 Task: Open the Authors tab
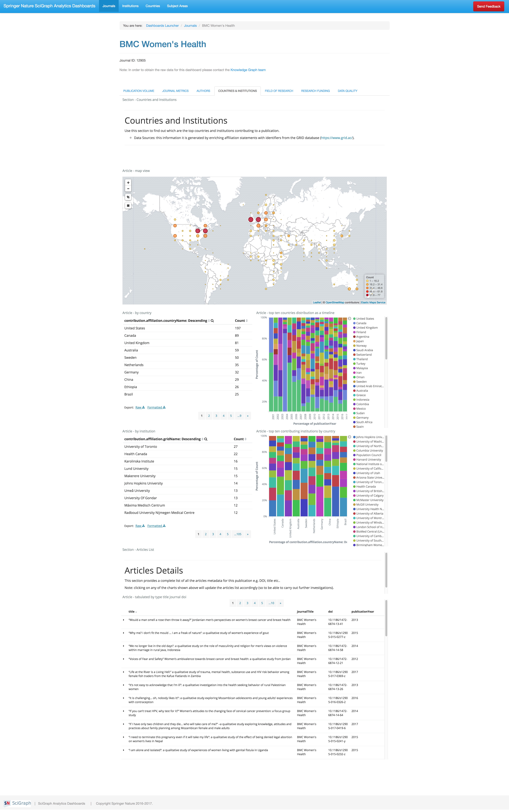pos(203,91)
